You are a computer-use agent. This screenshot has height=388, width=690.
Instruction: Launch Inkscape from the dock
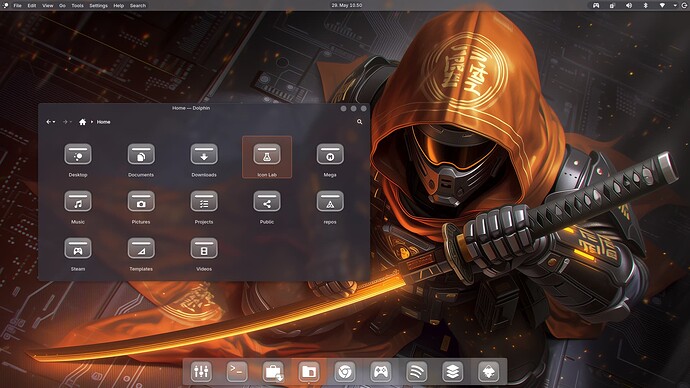click(x=488, y=372)
